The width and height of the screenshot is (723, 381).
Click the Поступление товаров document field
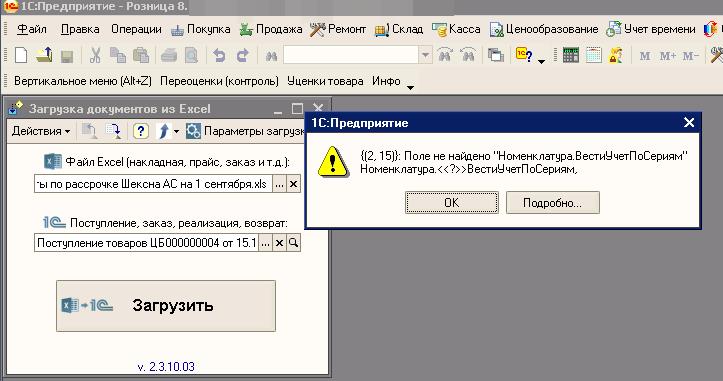[147, 243]
